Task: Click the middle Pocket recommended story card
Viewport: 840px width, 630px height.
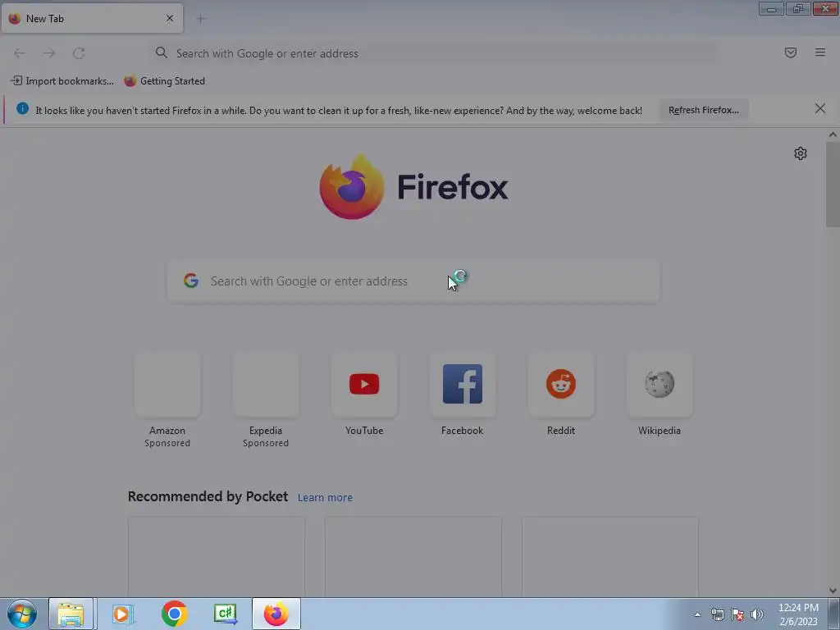Action: click(x=413, y=556)
